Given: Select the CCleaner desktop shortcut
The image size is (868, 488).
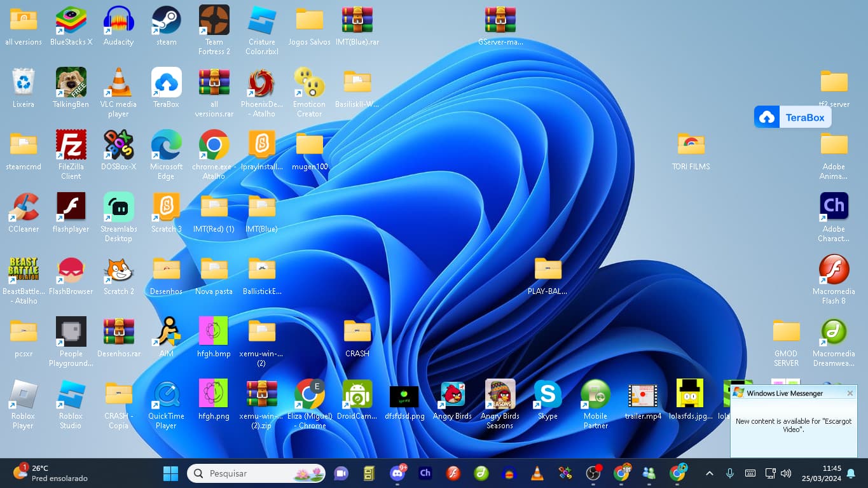Looking at the screenshot, I should point(24,208).
